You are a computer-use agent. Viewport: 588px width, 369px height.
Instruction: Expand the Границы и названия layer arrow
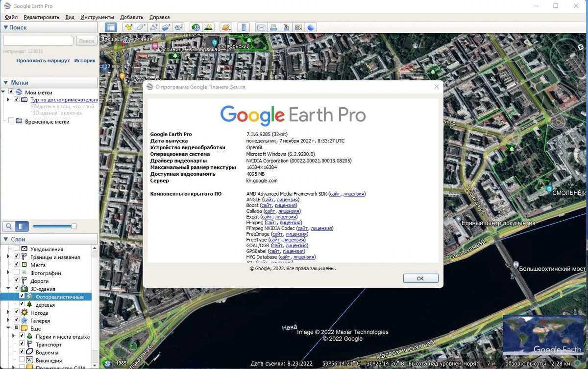(8, 257)
